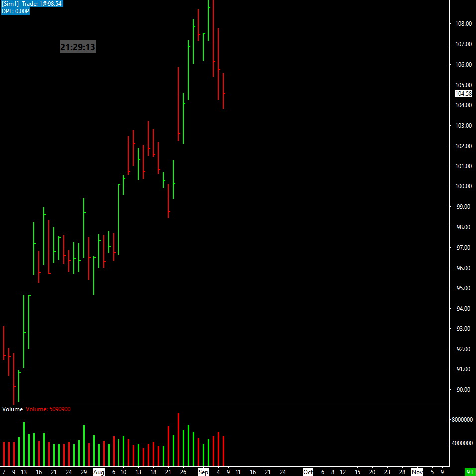Click the DPL: 0.00P profit label
The width and height of the screenshot is (476, 476).
[x=15, y=11]
